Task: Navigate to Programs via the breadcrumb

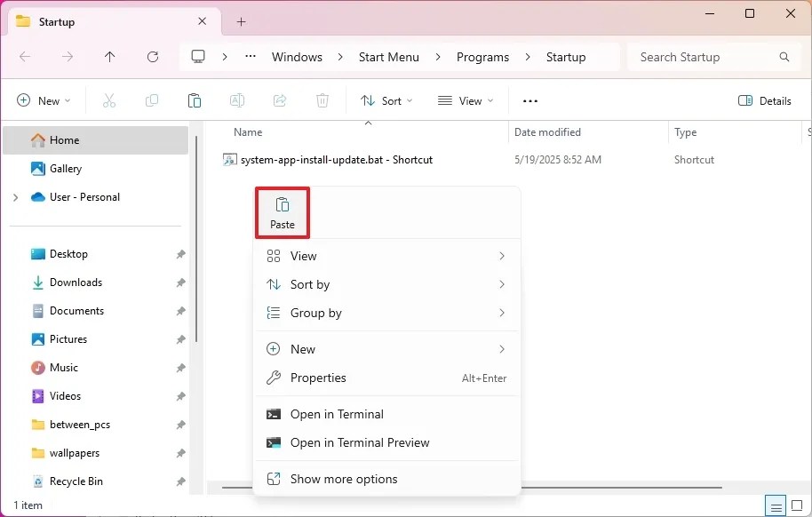Action: pyautogui.click(x=482, y=56)
